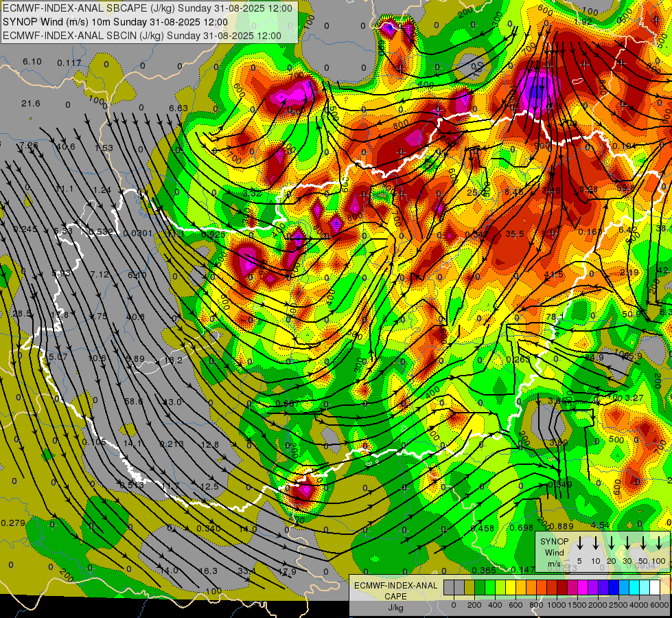Click the 4000 tick on CAPE scale
Screen dimensions: 672x618
639,605
